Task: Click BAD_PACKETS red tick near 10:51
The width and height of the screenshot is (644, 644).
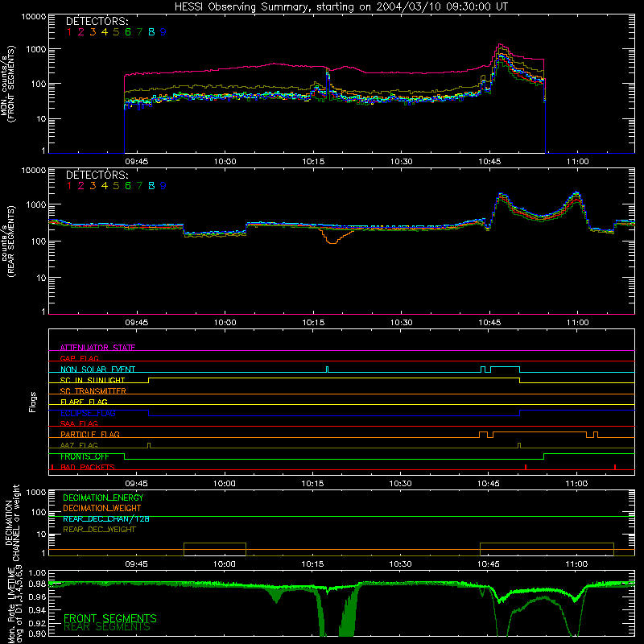Action: click(526, 467)
